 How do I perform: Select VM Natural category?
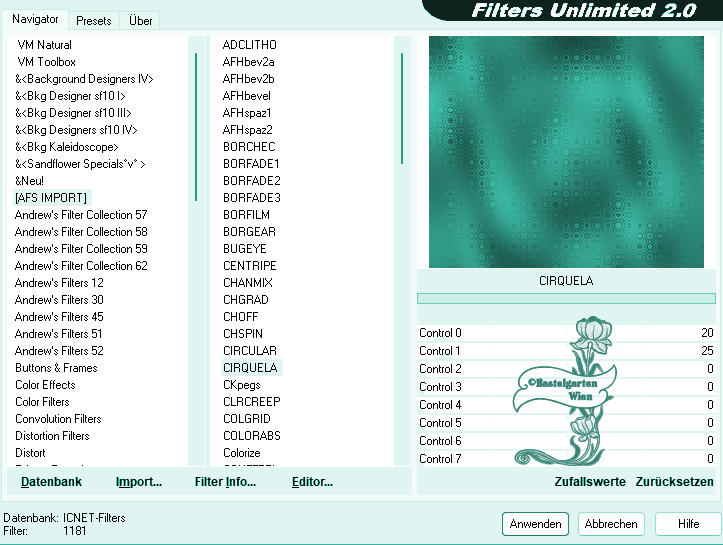click(44, 45)
